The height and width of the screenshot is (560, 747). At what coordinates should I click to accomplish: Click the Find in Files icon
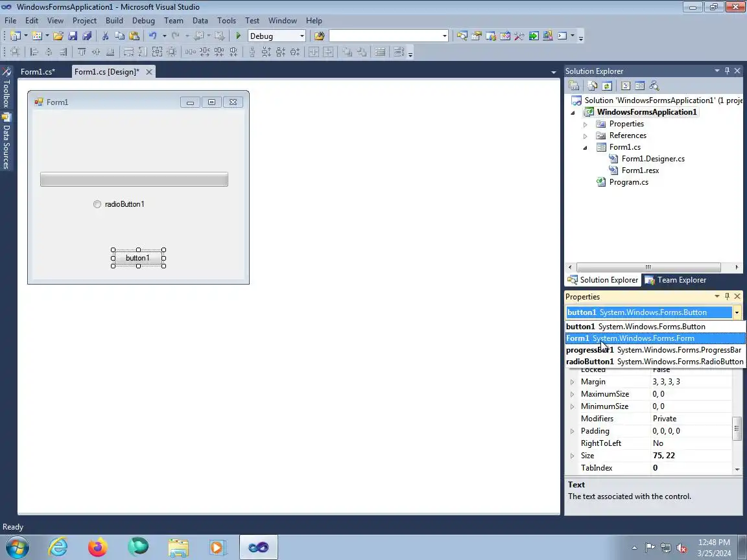[319, 36]
